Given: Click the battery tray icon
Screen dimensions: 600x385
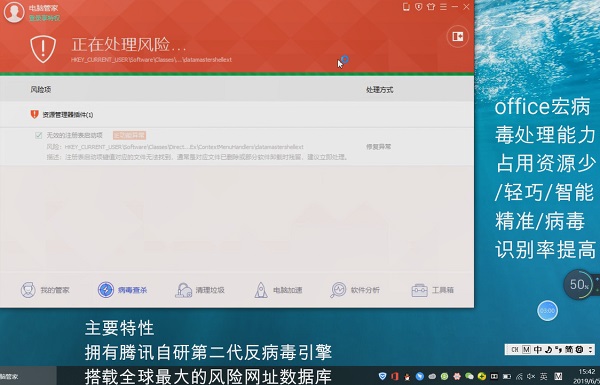Looking at the screenshot, I should coord(507,377).
